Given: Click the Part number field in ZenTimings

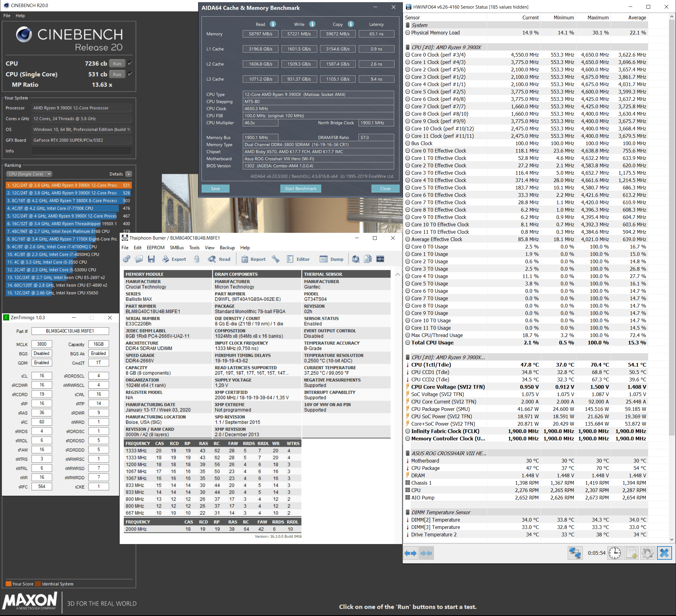Looking at the screenshot, I should point(70,331).
